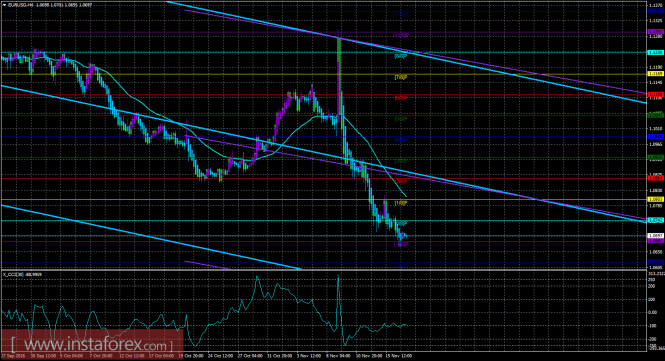Open the www.instaforex.com watermark link
Viewport: 665px width, 361px height.
(x=92, y=344)
